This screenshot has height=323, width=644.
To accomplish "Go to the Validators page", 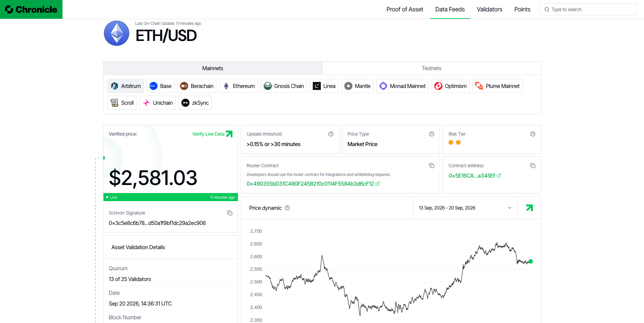I will (489, 9).
